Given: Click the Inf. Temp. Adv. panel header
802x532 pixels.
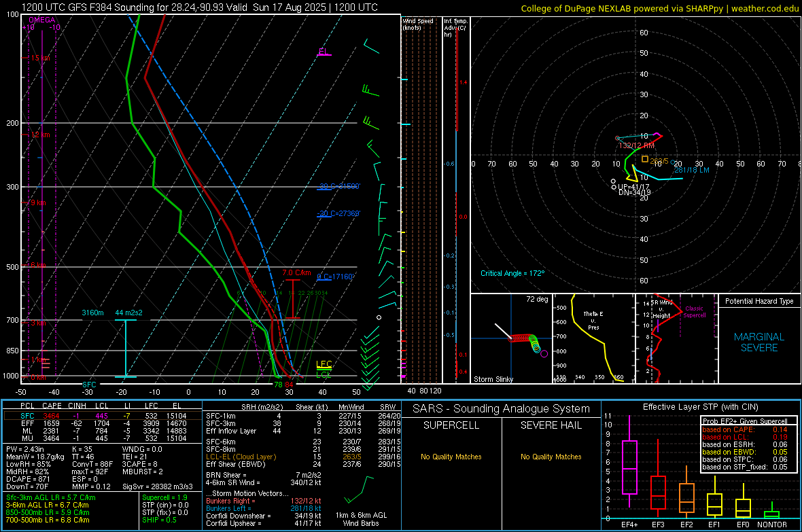Looking at the screenshot, I should pyautogui.click(x=455, y=28).
